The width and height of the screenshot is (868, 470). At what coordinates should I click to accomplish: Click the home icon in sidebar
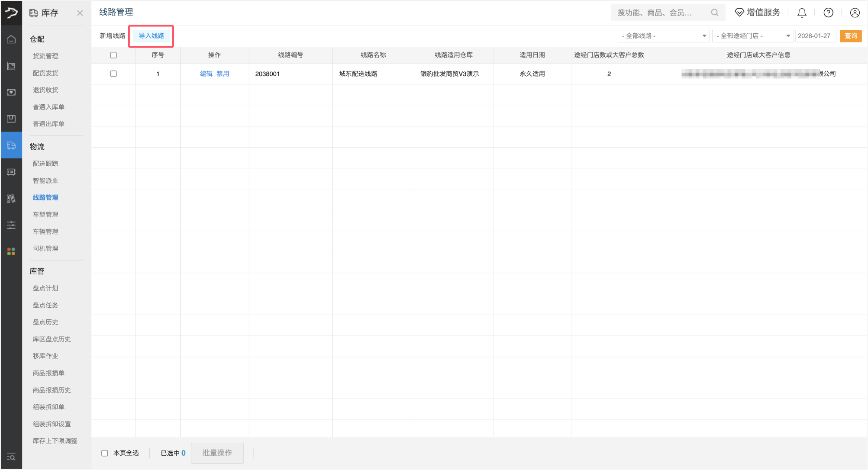[11, 39]
